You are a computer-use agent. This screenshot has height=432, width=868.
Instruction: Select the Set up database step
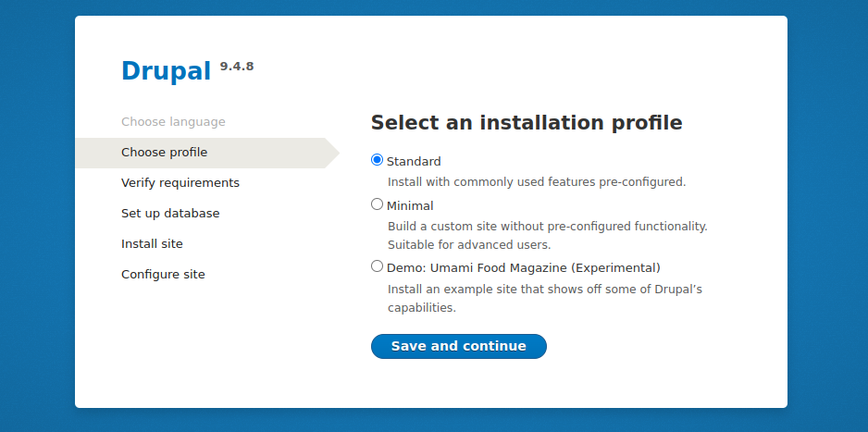170,213
